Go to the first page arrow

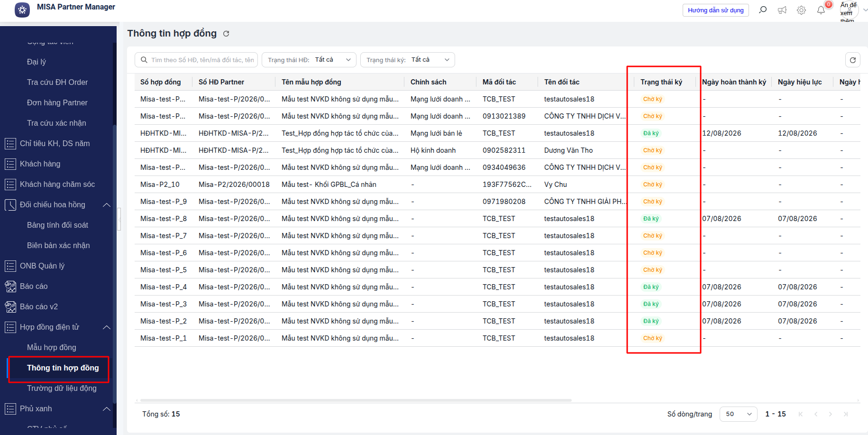801,414
